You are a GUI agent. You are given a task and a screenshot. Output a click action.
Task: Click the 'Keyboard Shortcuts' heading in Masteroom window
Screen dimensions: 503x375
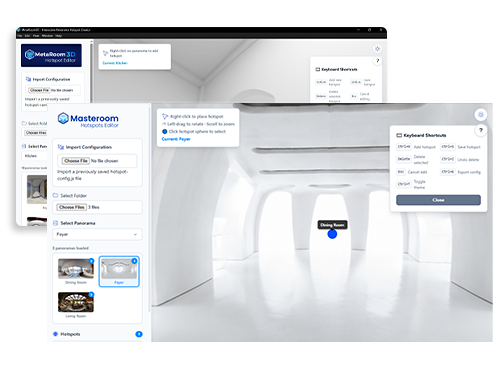[x=425, y=135]
